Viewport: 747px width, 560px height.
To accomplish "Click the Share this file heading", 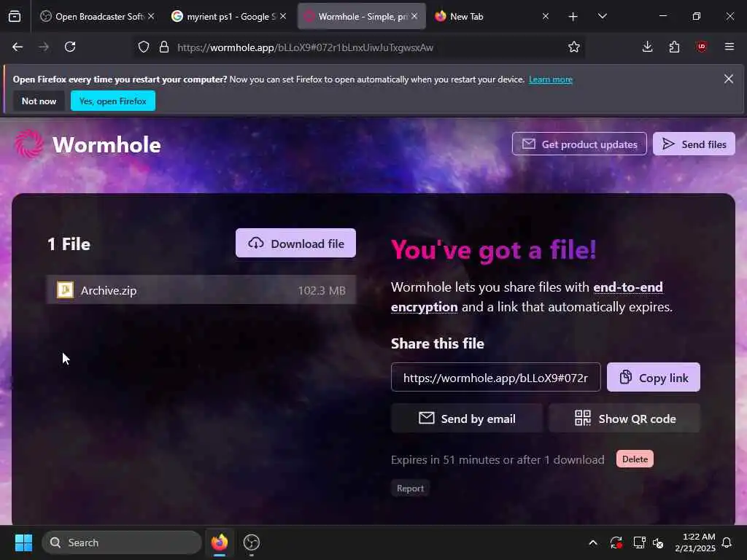I will [438, 343].
